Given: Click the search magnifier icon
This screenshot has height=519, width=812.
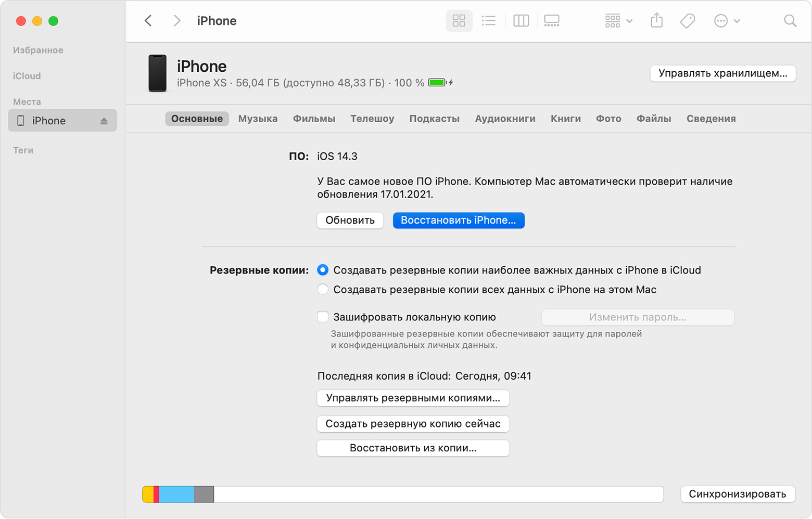Looking at the screenshot, I should 790,21.
